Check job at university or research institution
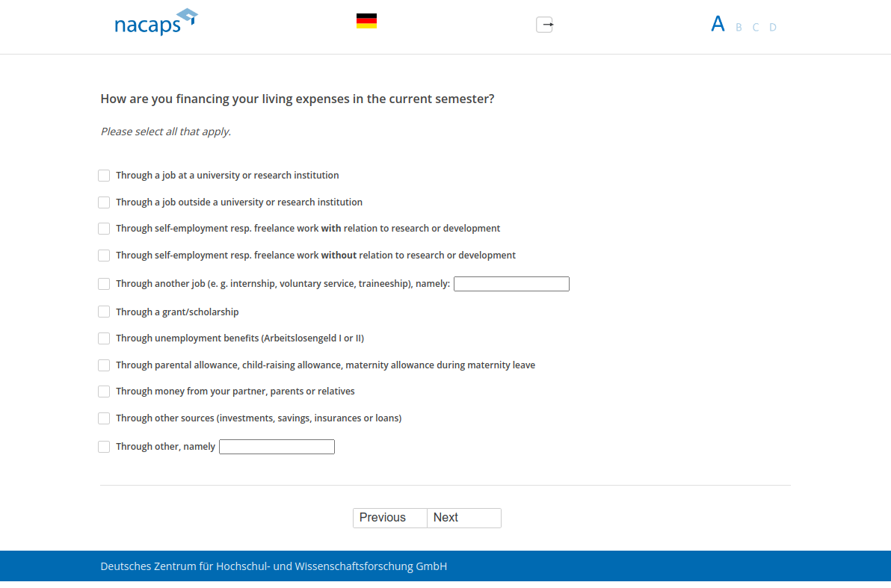 [x=104, y=176]
